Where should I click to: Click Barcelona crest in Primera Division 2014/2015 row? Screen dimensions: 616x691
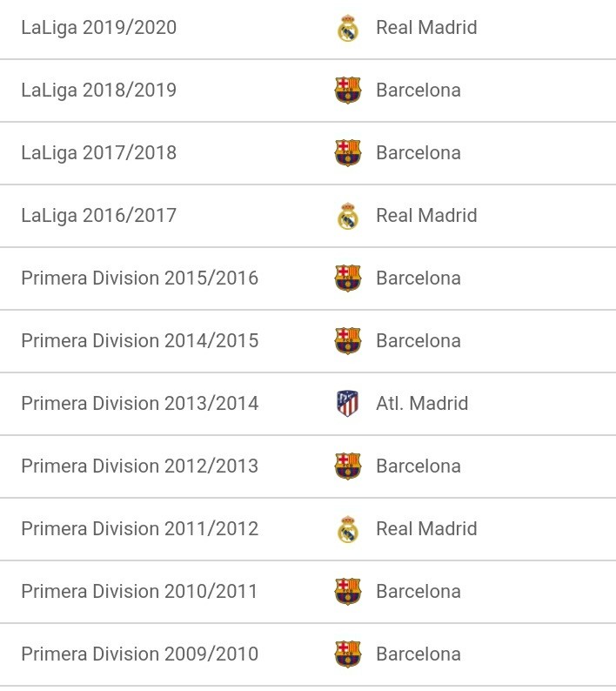[348, 340]
